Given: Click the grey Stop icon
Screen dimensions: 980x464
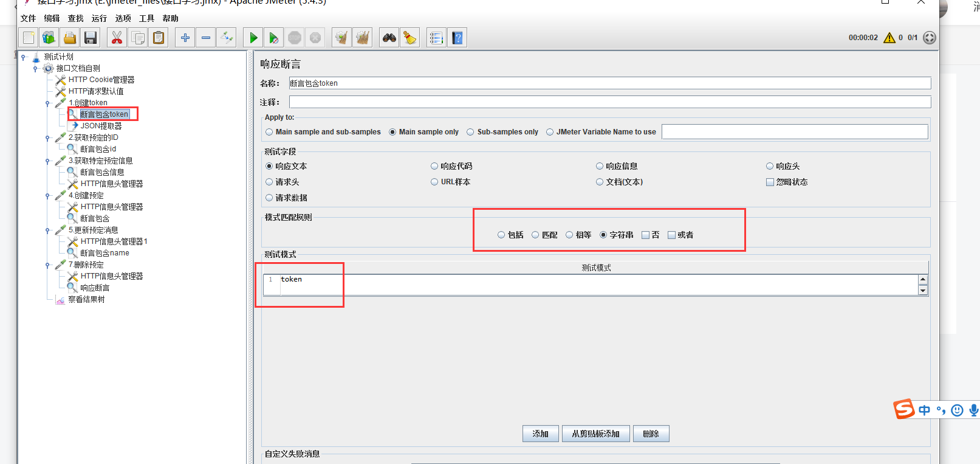Looking at the screenshot, I should coord(295,38).
